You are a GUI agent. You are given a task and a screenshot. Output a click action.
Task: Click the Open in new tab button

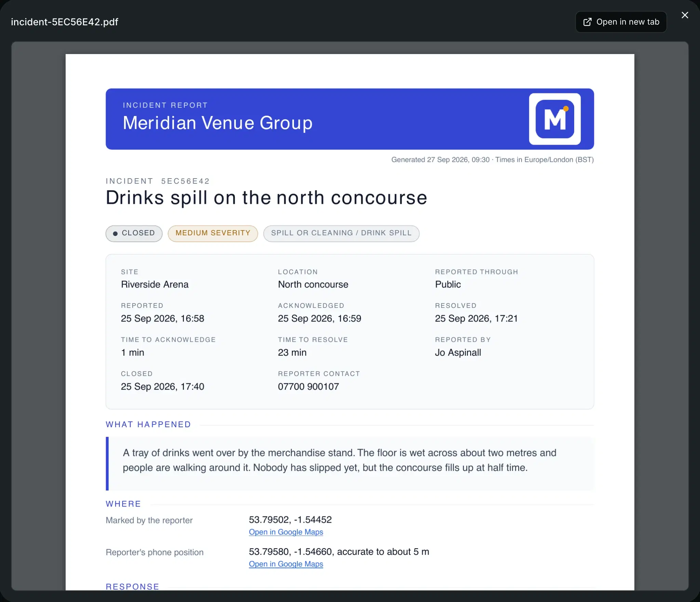[621, 22]
